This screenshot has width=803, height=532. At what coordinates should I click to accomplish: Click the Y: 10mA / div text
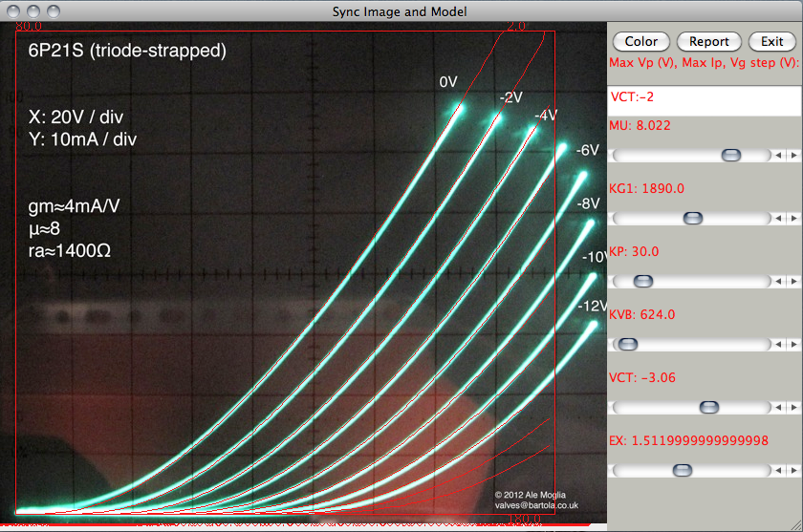[x=82, y=139]
